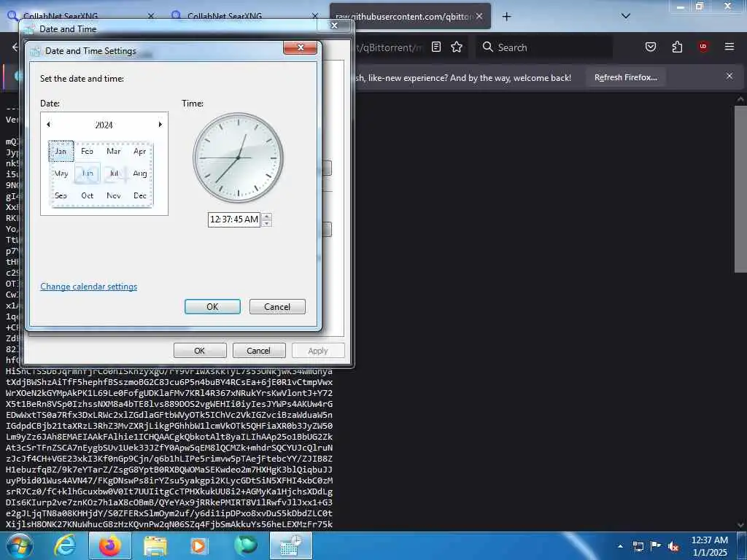Click the Firefox Search box
The height and width of the screenshot is (560, 747).
tap(544, 47)
